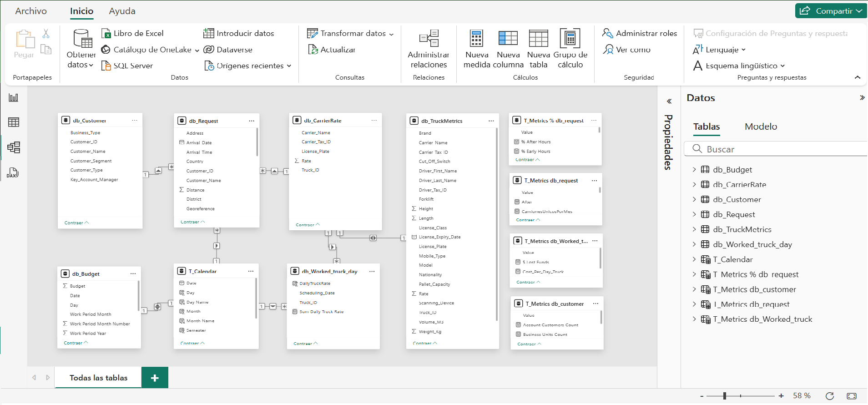The height and width of the screenshot is (405, 868).
Task: Reset layout with circular arrow icon
Action: click(x=830, y=396)
